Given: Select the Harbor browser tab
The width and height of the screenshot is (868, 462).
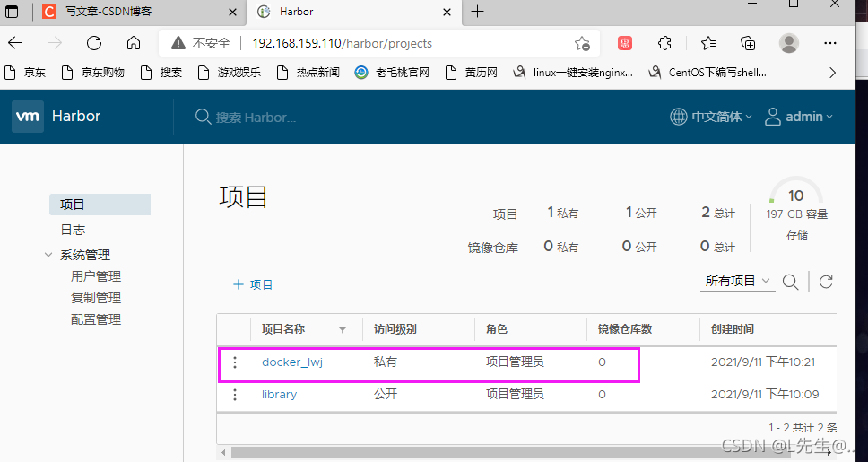Looking at the screenshot, I should pyautogui.click(x=355, y=12).
